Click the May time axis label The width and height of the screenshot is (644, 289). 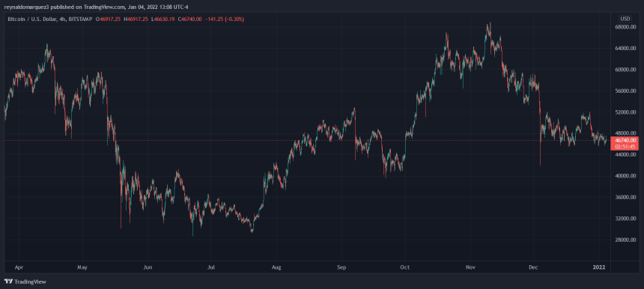point(82,267)
